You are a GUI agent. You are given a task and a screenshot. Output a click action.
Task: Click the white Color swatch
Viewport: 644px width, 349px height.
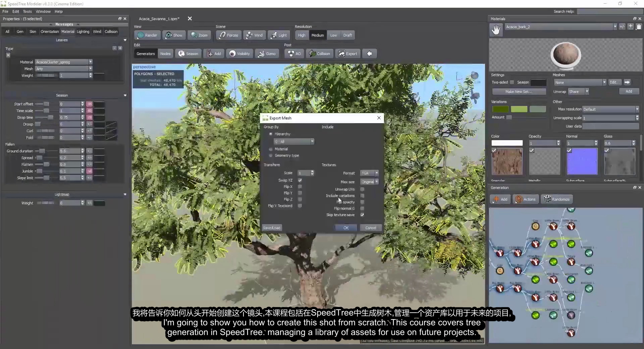507,143
